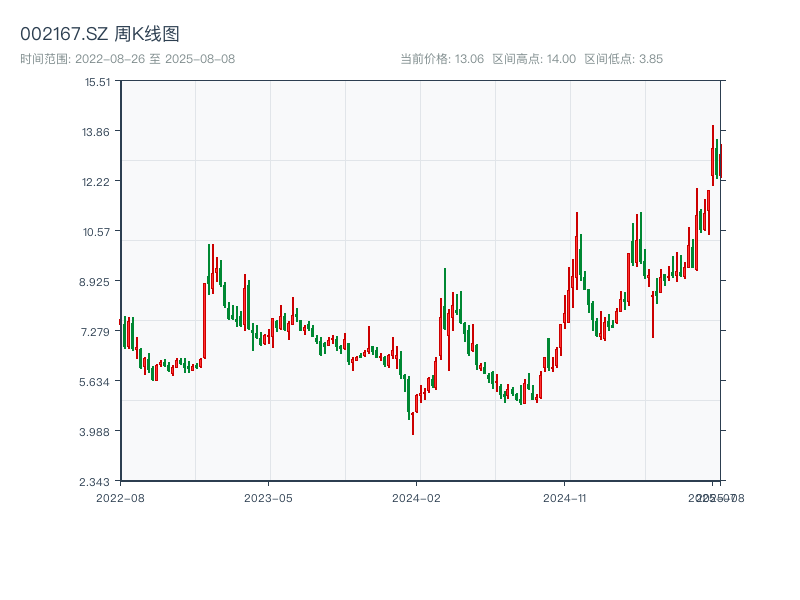Click the x-axis label 2023-05
This screenshot has height=600, width=800.
pos(268,498)
